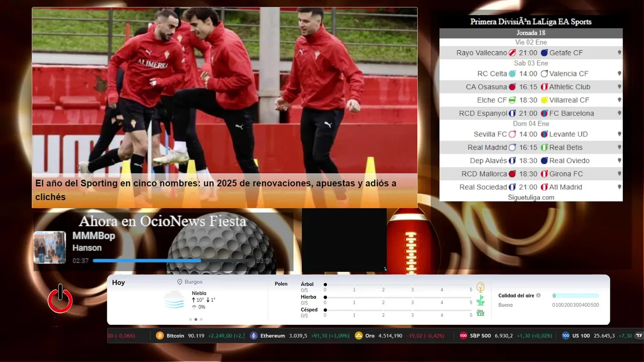The width and height of the screenshot is (644, 362).
Task: Click the Hanson artist name
Action: tap(87, 248)
